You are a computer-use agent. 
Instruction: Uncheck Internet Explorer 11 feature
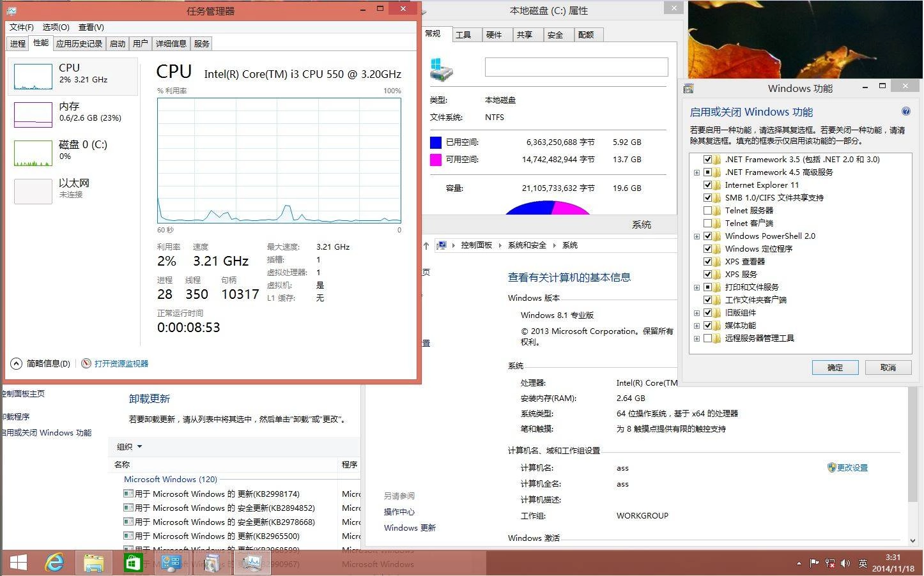coord(707,185)
